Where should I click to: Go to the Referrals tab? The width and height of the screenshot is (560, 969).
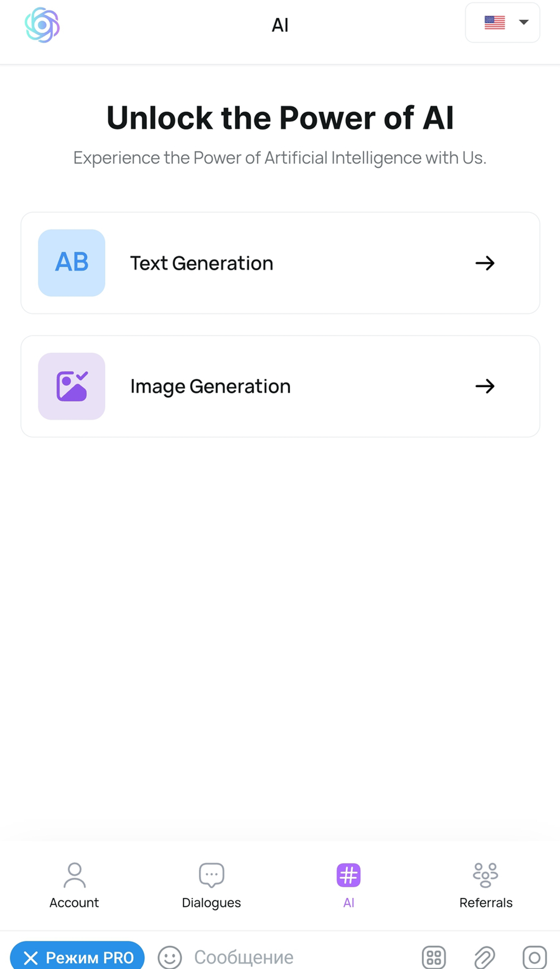[486, 885]
